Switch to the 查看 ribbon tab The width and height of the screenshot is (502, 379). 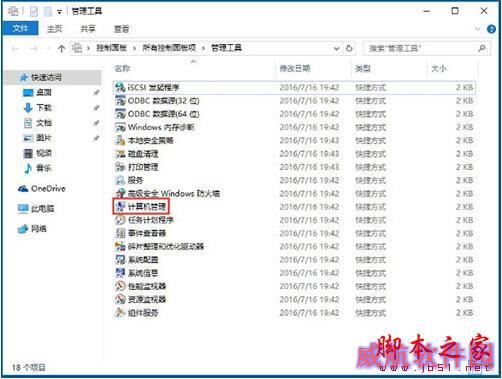click(121, 29)
